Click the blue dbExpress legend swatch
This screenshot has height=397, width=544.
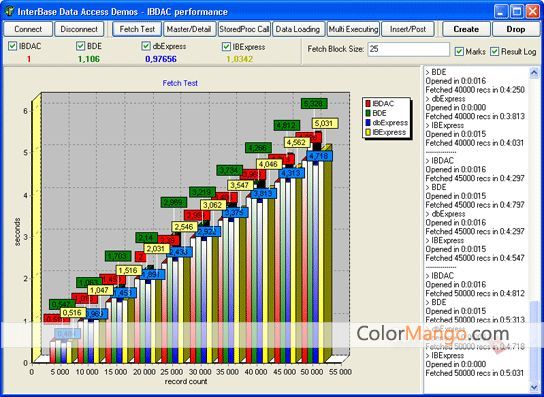(x=368, y=123)
